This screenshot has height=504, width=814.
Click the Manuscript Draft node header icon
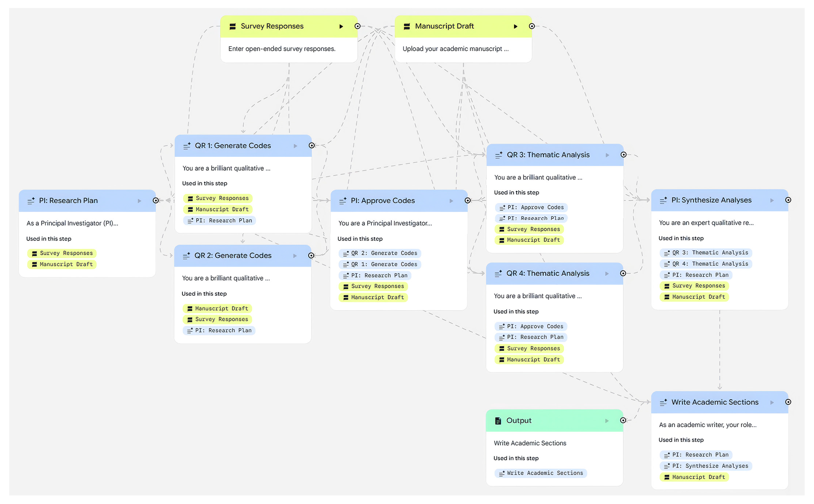[x=407, y=26]
